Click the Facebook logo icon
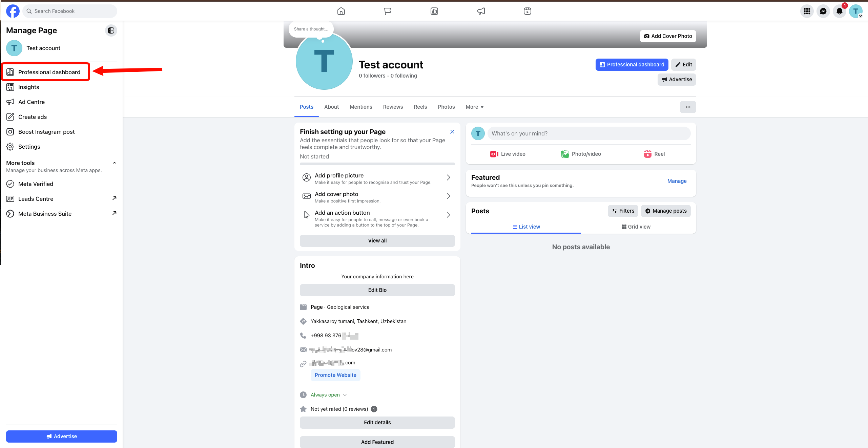Screen dimensions: 868x448 point(13,11)
